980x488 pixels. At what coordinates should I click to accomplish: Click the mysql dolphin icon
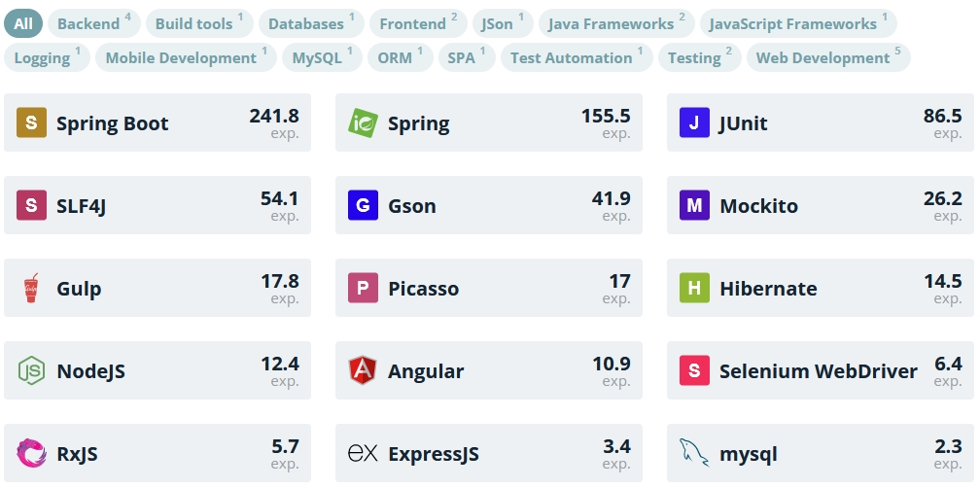click(694, 453)
